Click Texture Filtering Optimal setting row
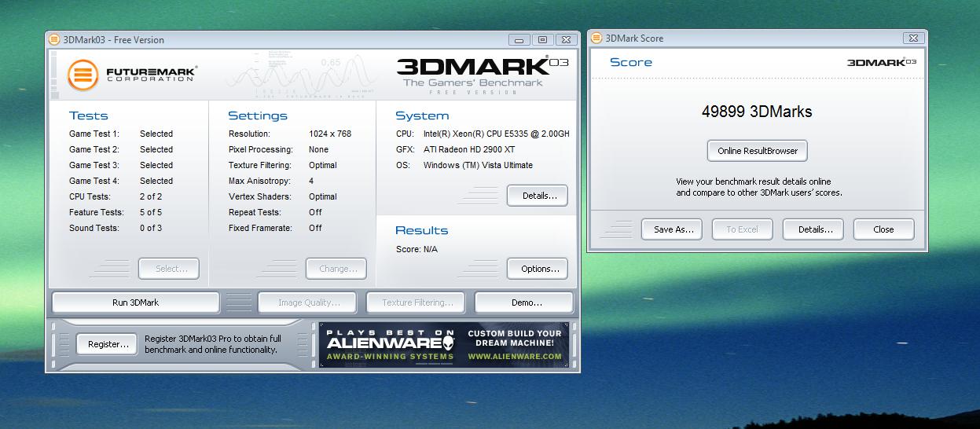 (283, 165)
